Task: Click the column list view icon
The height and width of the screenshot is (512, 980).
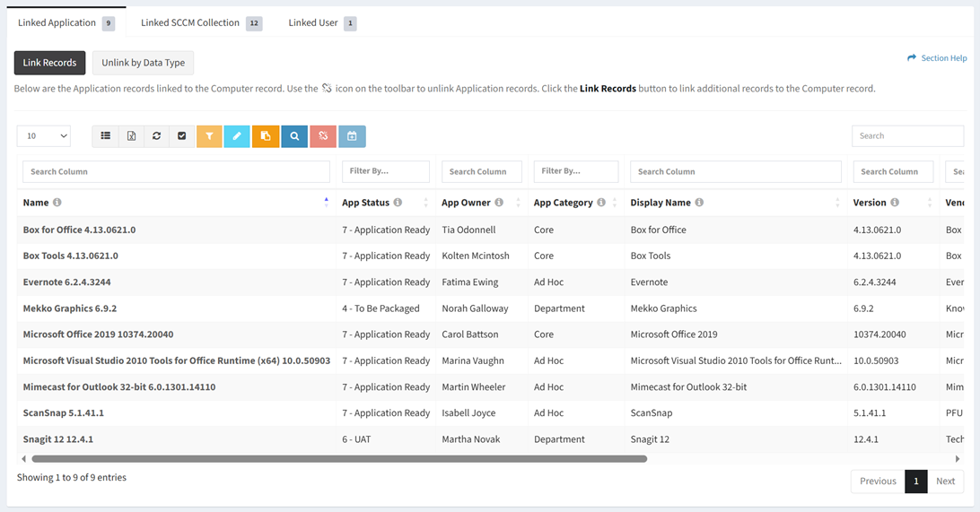Action: [x=106, y=136]
